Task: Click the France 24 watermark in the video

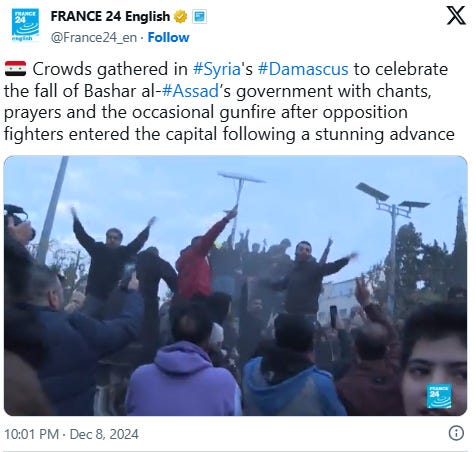Action: tap(439, 396)
